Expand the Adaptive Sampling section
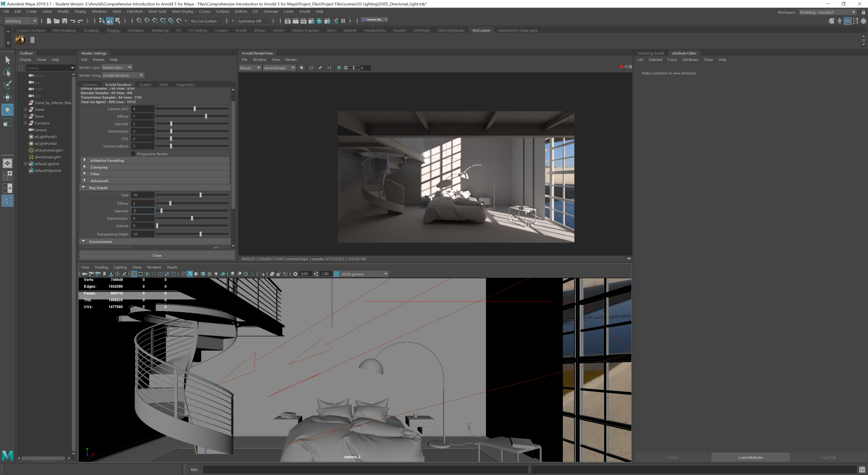Image resolution: width=868 pixels, height=475 pixels. tap(84, 160)
